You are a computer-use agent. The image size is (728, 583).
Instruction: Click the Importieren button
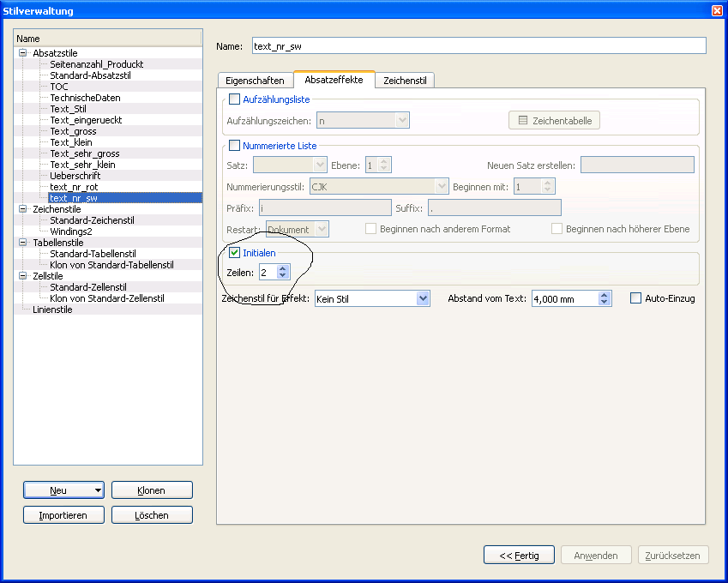[63, 515]
